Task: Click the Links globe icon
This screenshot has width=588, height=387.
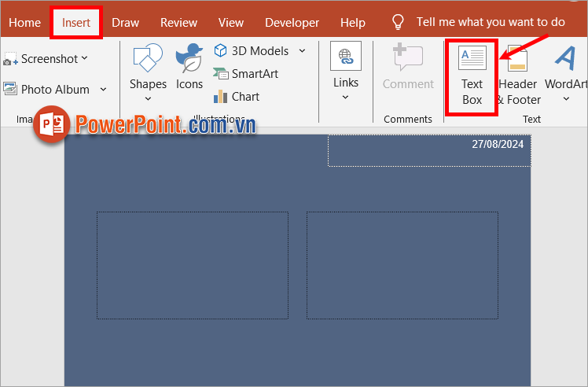Action: pyautogui.click(x=346, y=56)
